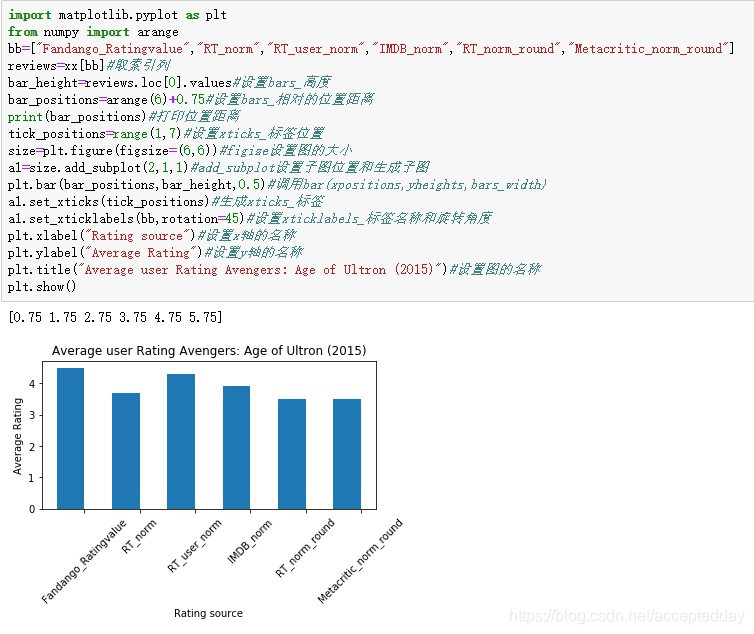This screenshot has height=634, width=754.
Task: Click the 'plt.xlabel("Rating source")' line
Action: [x=151, y=235]
